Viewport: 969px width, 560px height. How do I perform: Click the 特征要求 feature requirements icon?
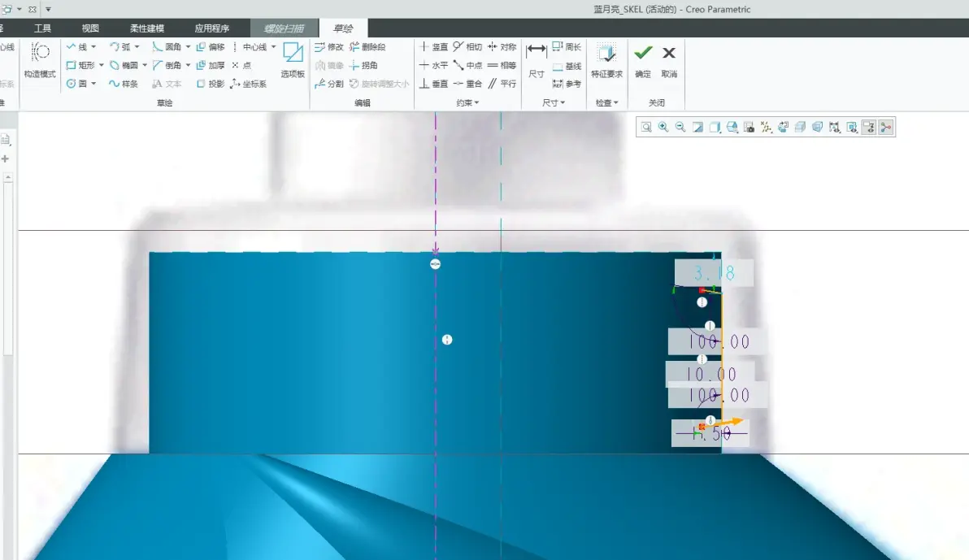pos(607,60)
